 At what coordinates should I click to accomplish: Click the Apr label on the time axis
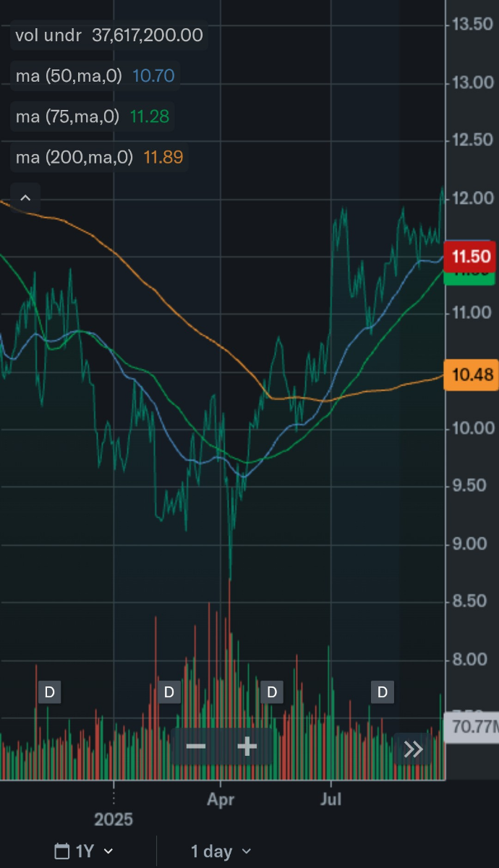click(221, 800)
